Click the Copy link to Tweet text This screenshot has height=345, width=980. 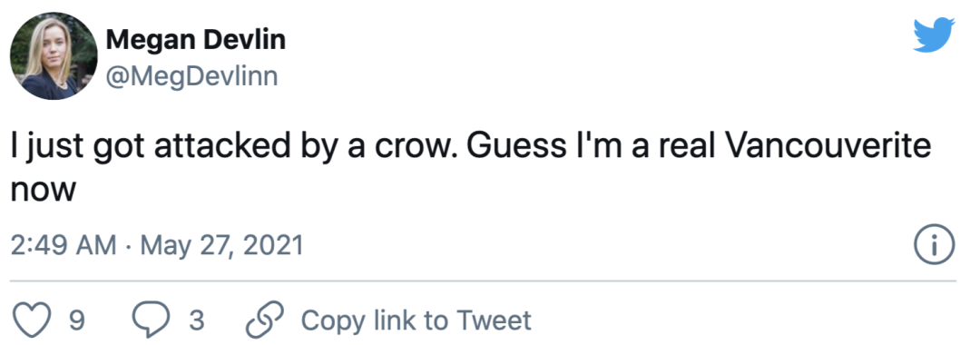[x=416, y=320]
